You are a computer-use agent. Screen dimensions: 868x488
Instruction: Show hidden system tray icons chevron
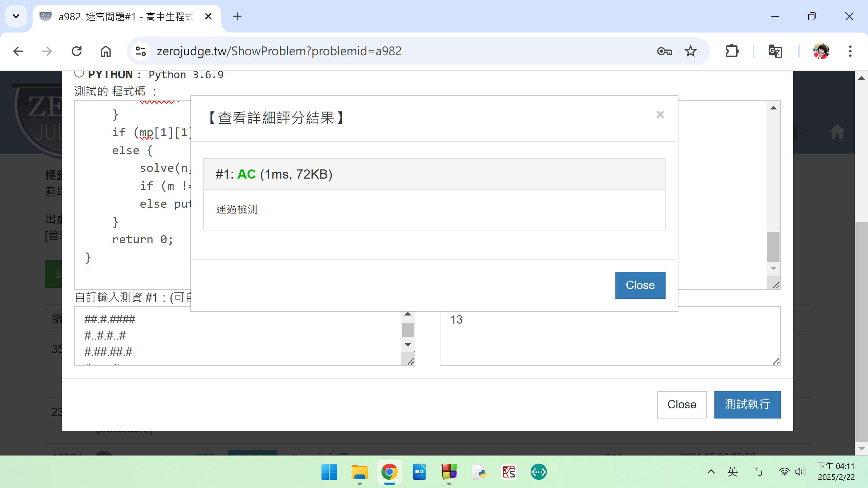click(x=711, y=472)
